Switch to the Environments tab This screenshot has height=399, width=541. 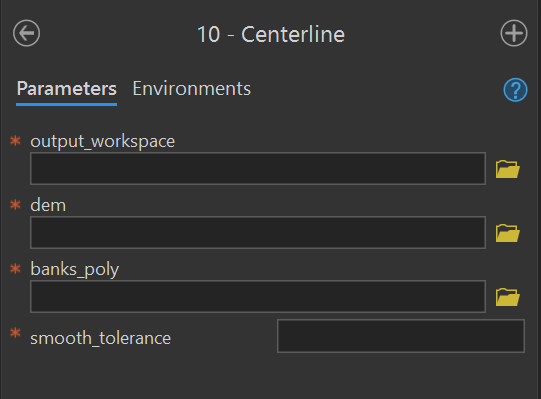click(191, 89)
